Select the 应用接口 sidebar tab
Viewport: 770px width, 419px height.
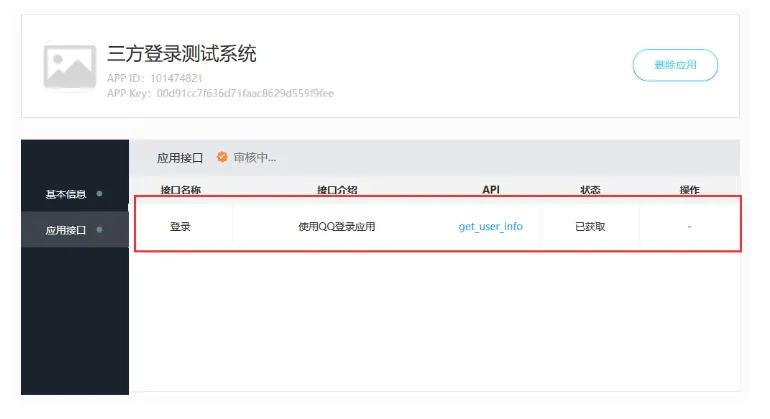[75, 230]
